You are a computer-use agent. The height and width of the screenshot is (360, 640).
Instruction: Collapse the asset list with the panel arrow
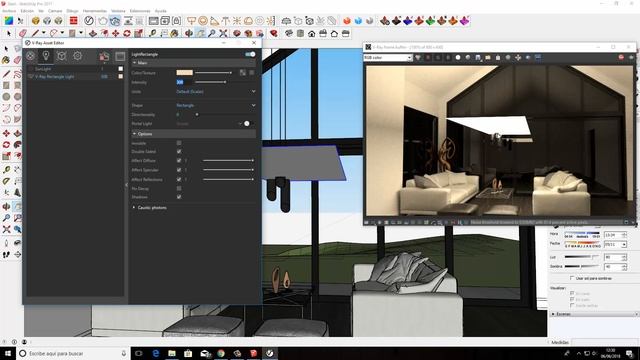[x=126, y=185]
